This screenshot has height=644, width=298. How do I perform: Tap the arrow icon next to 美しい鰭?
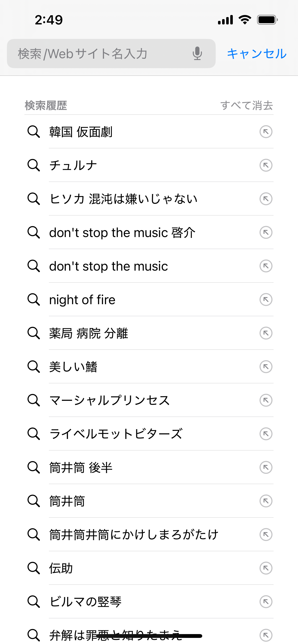pos(266,367)
